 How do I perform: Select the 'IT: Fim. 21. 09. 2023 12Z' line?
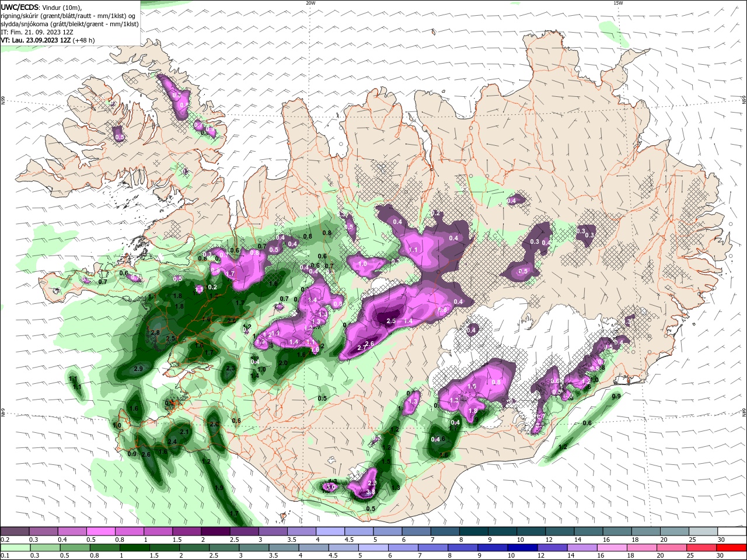point(37,32)
